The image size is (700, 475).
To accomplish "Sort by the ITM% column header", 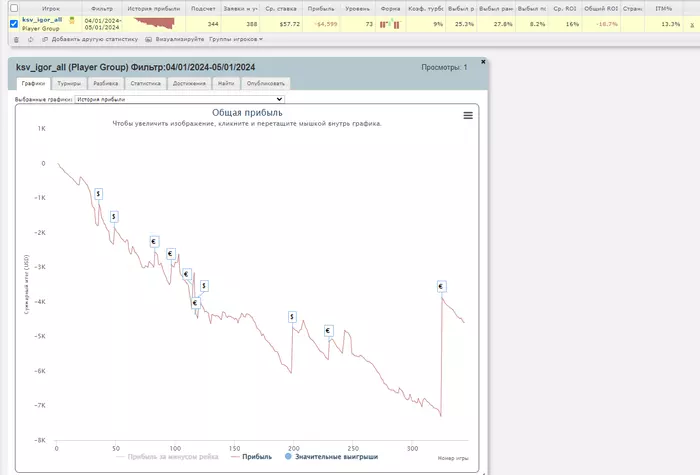I will [x=663, y=8].
